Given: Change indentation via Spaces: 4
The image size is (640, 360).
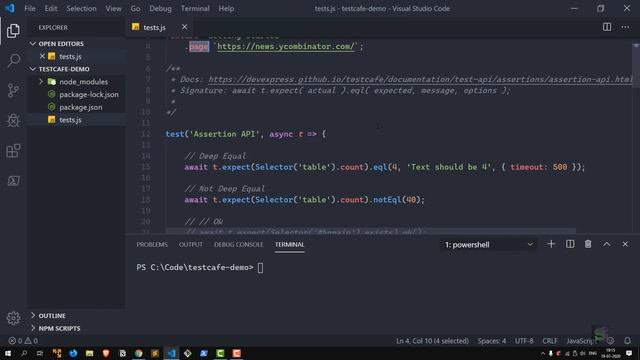Looking at the screenshot, I should 491,341.
